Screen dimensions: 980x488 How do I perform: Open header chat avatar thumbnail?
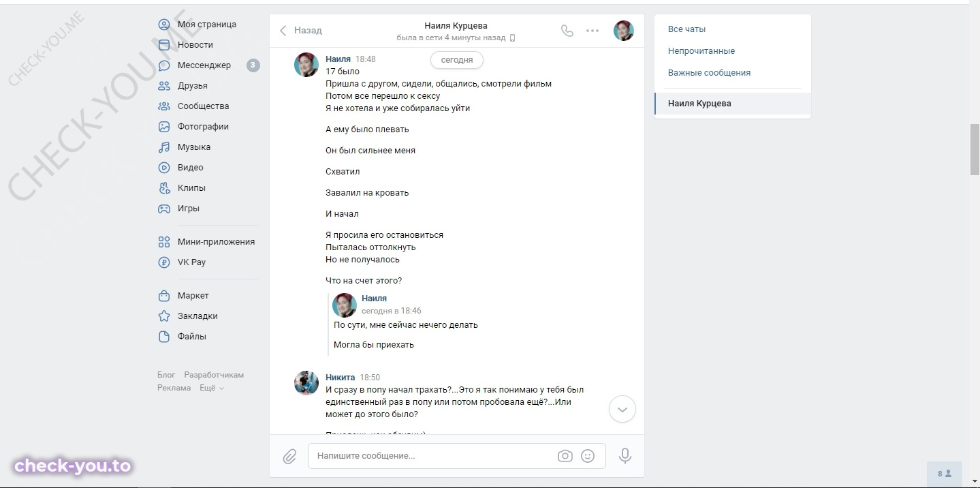tap(624, 31)
